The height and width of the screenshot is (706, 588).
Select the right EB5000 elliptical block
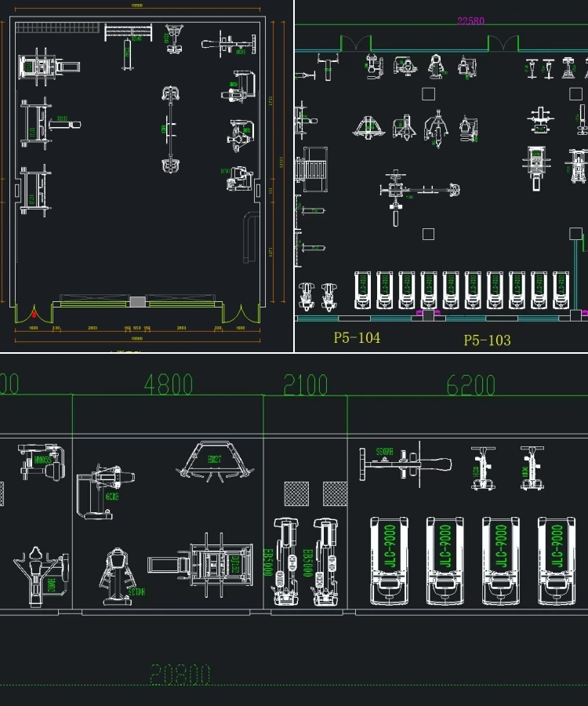coord(325,562)
